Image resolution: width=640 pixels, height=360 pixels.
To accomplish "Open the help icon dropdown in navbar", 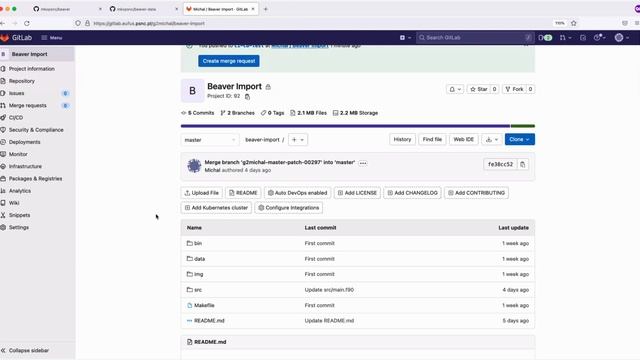I will (599, 38).
